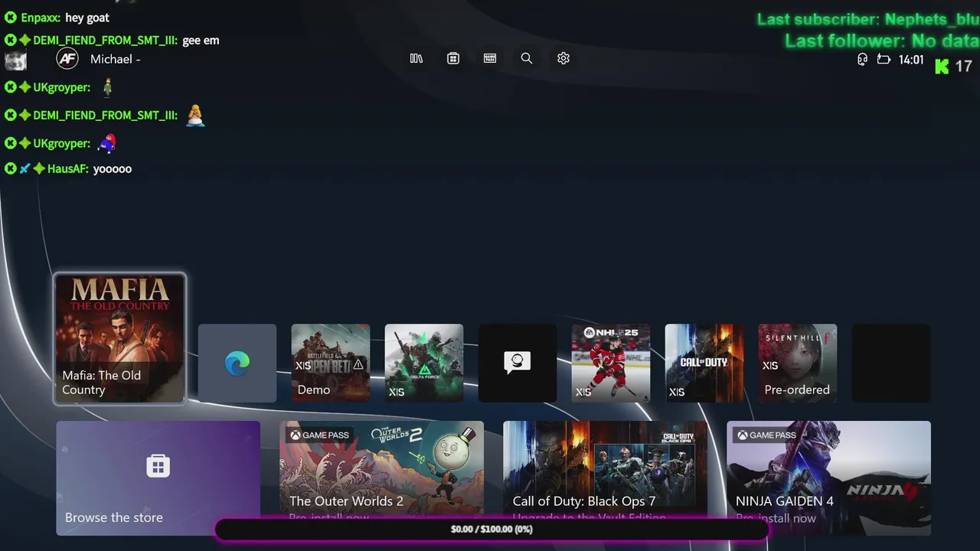Click the Search magnifier icon
Image resolution: width=980 pixels, height=551 pixels.
pyautogui.click(x=527, y=58)
